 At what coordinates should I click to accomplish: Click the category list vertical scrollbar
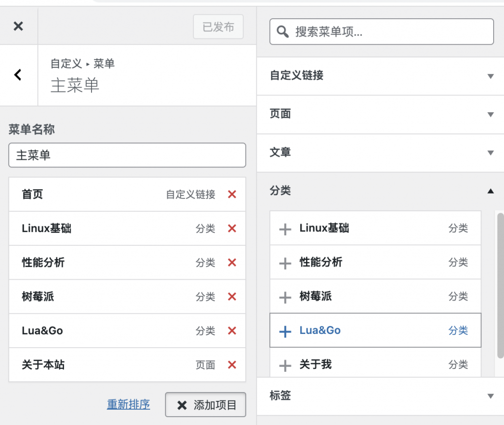coord(500,286)
